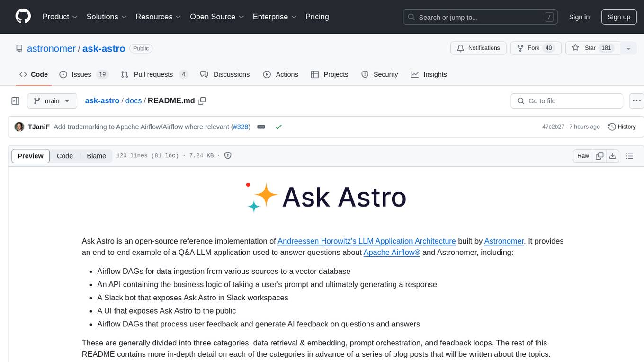Open Andreessen Horowitz's LLM Application Architecture link

click(x=367, y=241)
